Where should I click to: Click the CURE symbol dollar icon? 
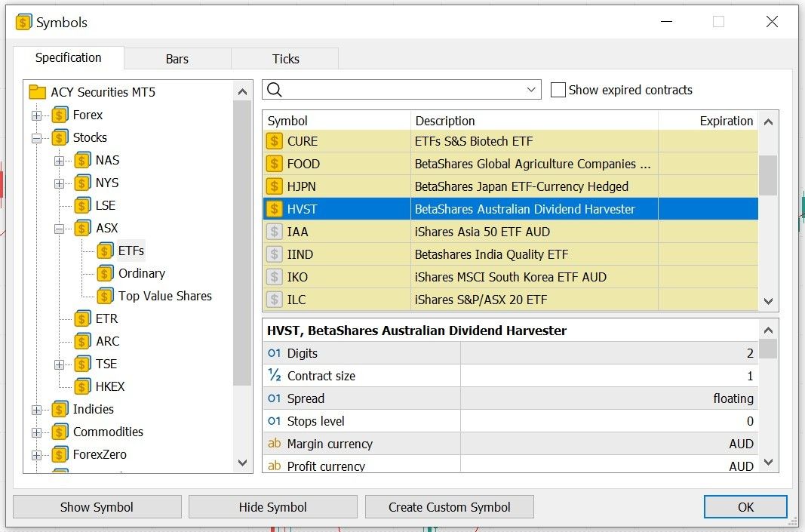coord(275,141)
